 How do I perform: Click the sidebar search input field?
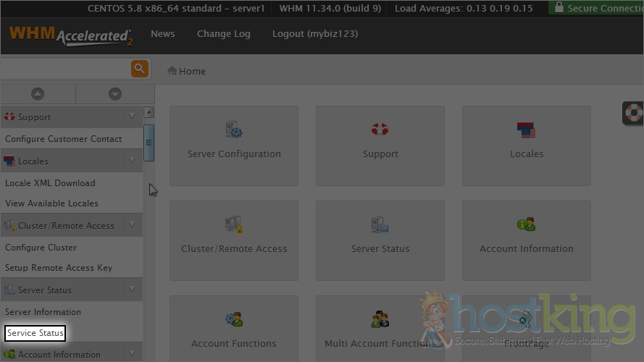pyautogui.click(x=65, y=70)
